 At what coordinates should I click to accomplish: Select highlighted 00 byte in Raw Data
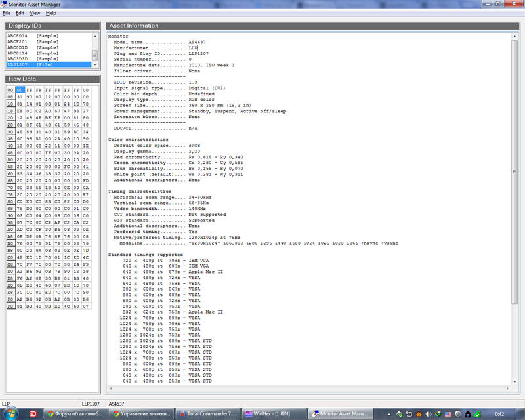click(x=20, y=89)
